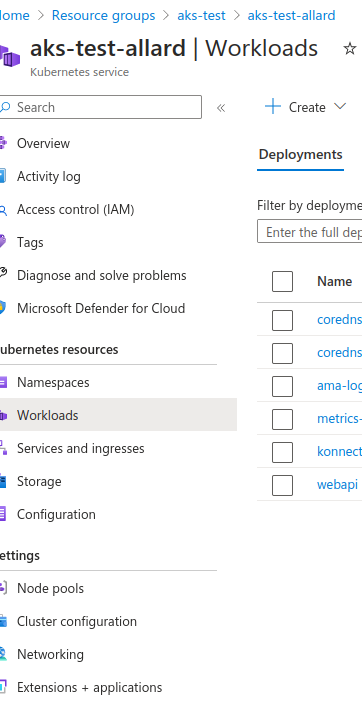
Task: Click the Services and ingresses icon
Action: [x=3, y=449]
